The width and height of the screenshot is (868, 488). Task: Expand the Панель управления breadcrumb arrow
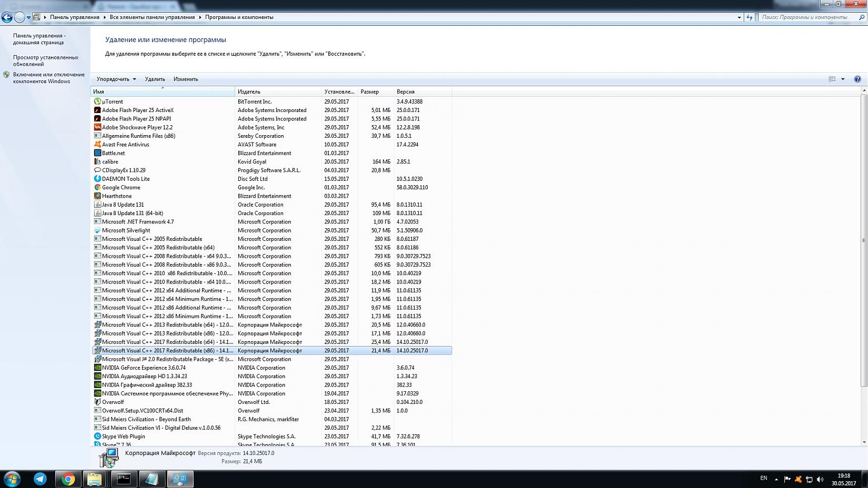coord(105,17)
